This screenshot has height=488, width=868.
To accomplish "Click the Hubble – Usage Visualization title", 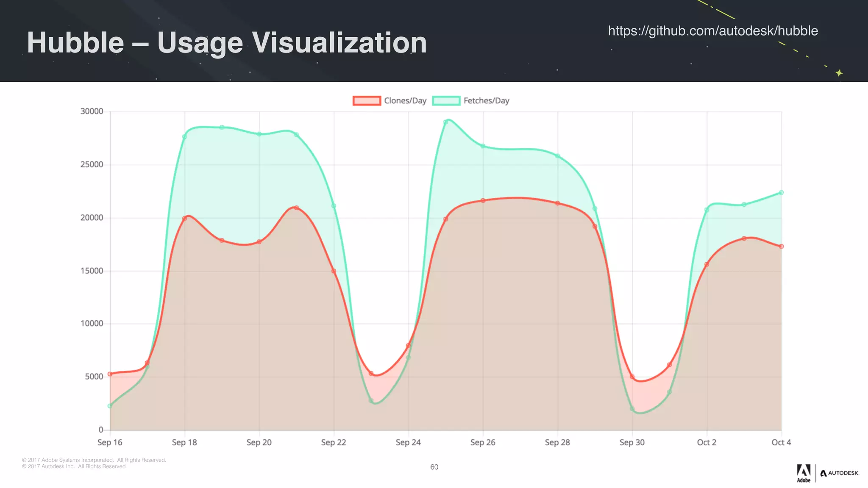I will (227, 43).
